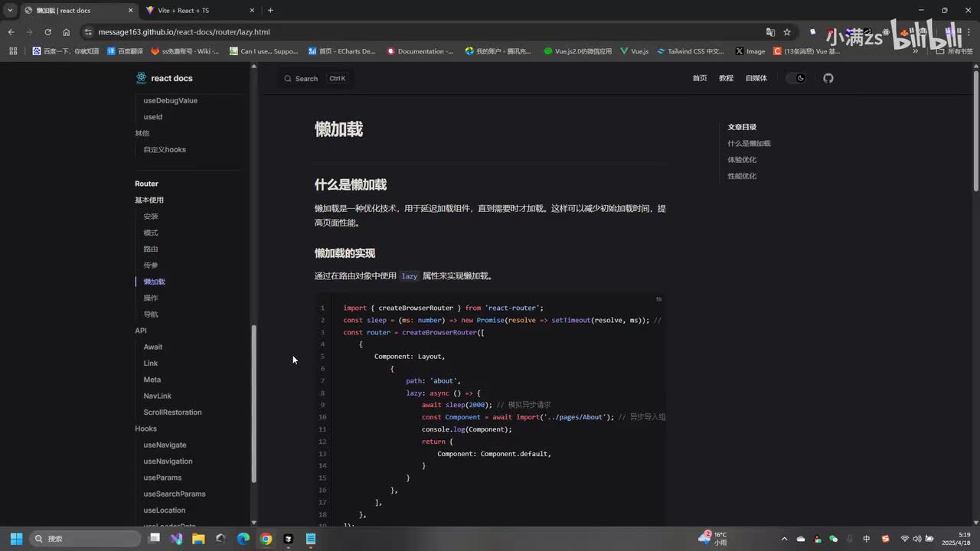
Task: Open Await API page
Action: 153,347
